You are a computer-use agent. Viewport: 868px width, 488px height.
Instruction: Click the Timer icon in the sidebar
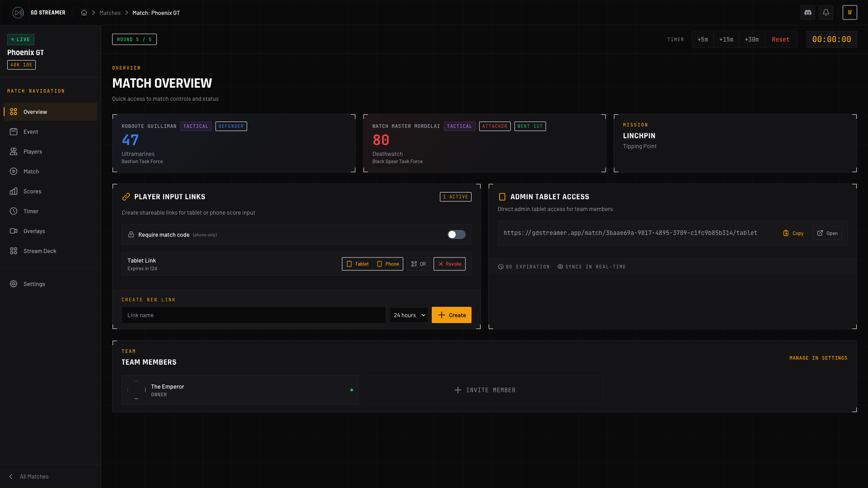pos(14,211)
